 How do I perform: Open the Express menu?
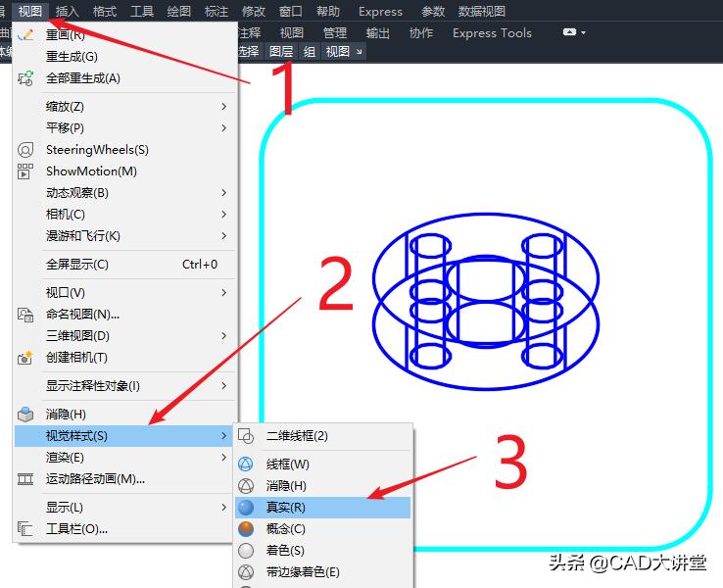click(380, 12)
